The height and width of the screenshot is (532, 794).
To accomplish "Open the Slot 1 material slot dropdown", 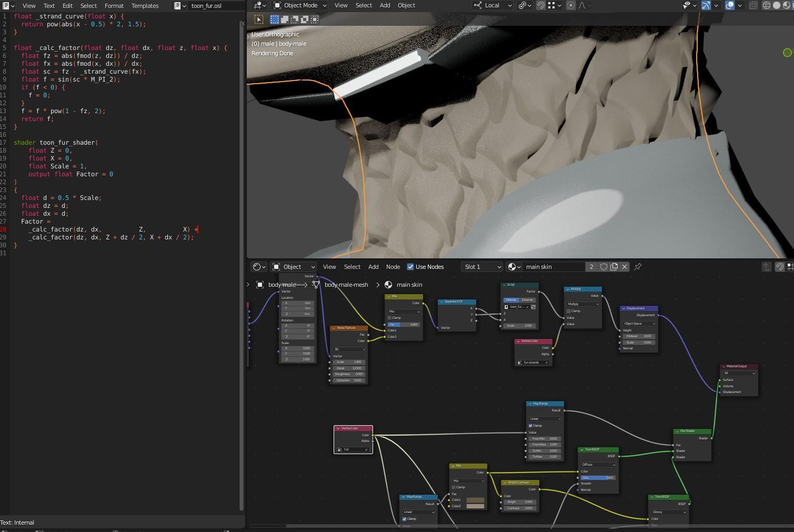I will tap(482, 267).
